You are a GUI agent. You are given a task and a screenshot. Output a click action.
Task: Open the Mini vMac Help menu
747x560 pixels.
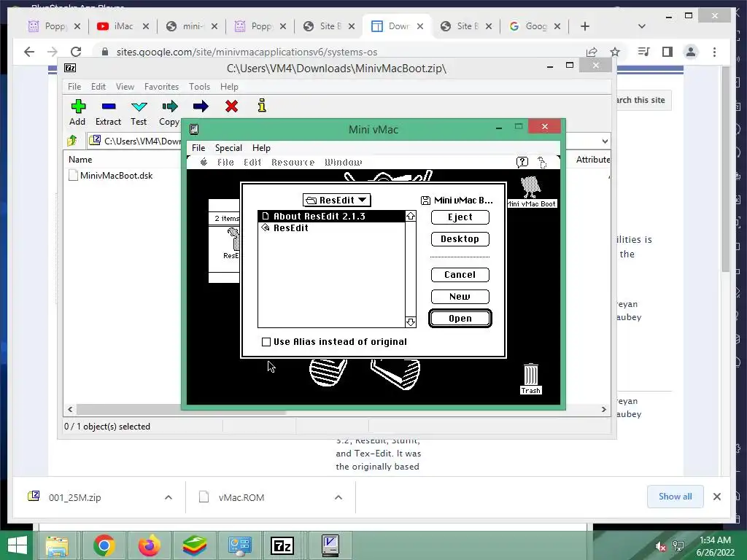[x=261, y=147]
